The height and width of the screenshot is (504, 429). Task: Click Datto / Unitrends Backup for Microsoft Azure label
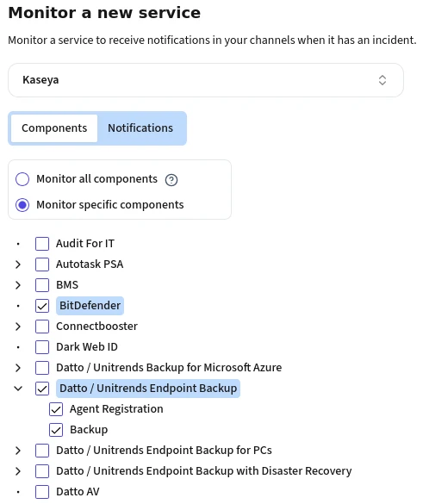pos(169,368)
